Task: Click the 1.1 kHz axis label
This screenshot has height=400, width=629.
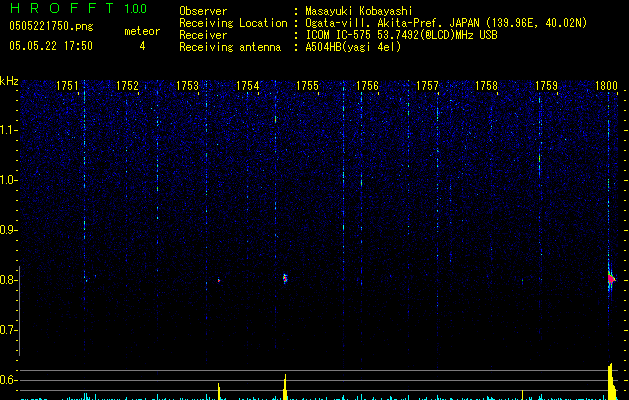Action: click(8, 130)
